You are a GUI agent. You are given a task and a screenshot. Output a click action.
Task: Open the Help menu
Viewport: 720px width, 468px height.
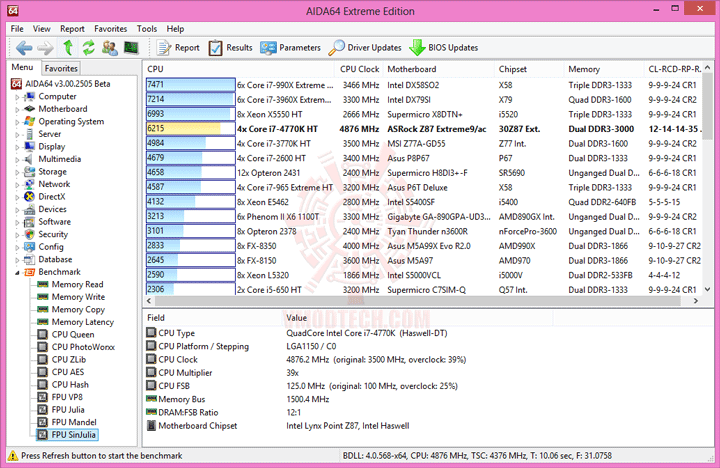(175, 28)
